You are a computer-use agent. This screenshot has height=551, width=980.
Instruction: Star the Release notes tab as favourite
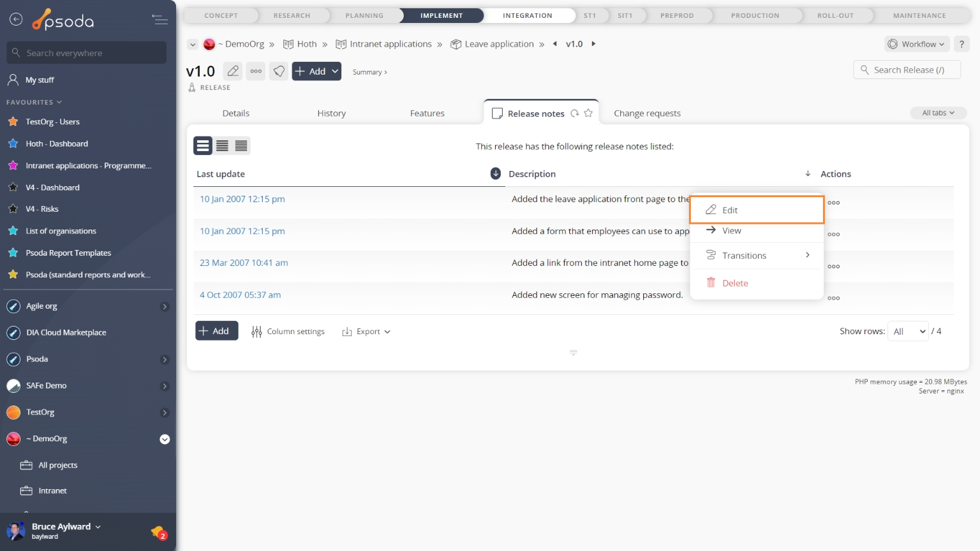(x=588, y=114)
